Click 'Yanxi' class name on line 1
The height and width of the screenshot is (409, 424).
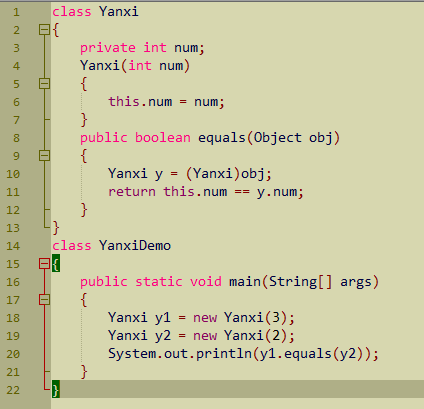(x=119, y=12)
